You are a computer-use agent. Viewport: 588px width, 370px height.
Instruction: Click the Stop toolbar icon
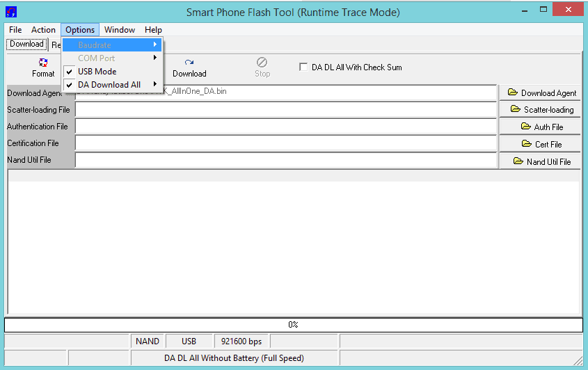click(x=262, y=62)
